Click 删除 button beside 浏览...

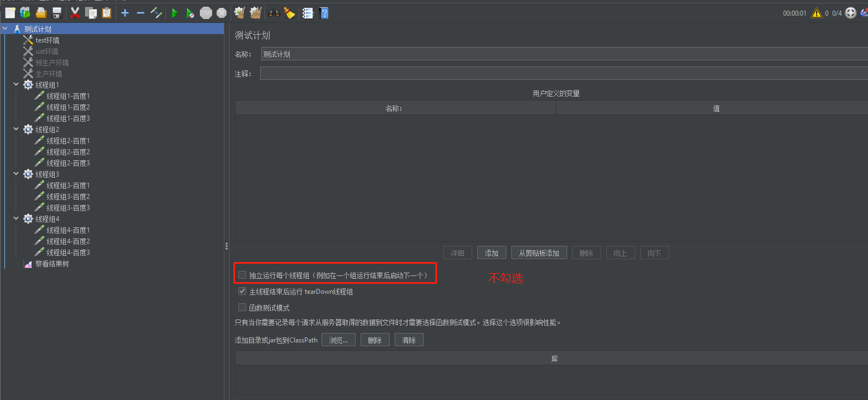[375, 340]
